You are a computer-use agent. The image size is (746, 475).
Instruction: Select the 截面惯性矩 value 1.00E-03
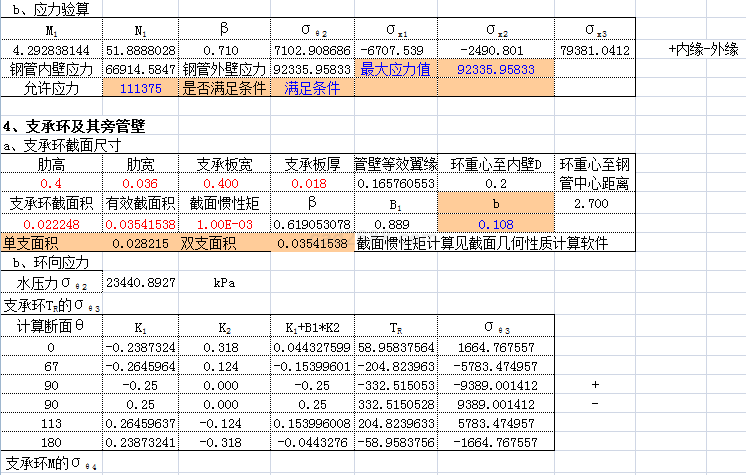click(224, 224)
